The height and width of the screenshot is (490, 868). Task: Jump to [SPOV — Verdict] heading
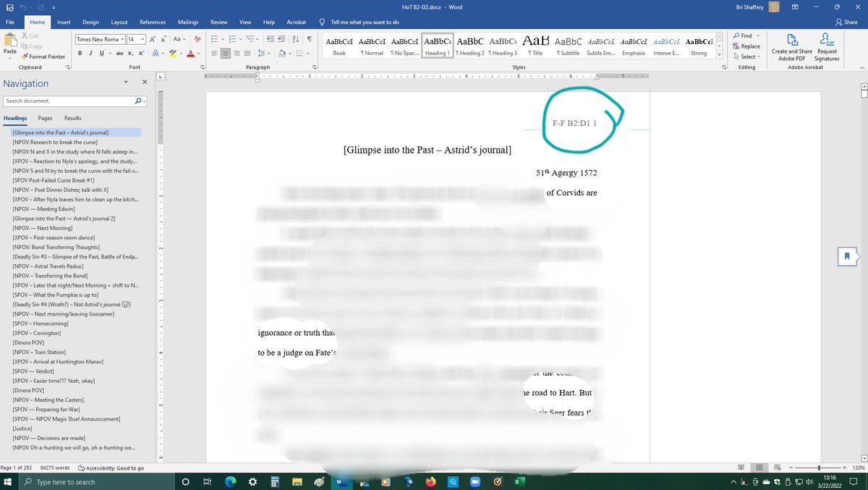[x=33, y=371]
